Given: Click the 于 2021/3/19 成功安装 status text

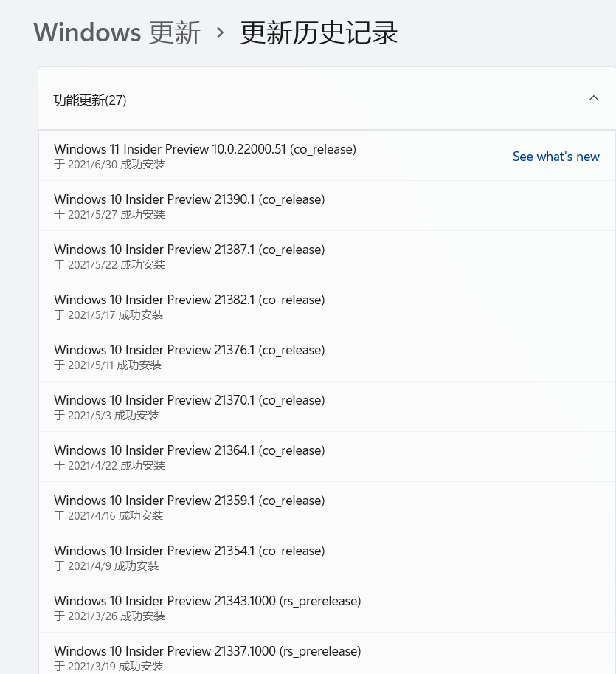Looking at the screenshot, I should click(108, 667).
